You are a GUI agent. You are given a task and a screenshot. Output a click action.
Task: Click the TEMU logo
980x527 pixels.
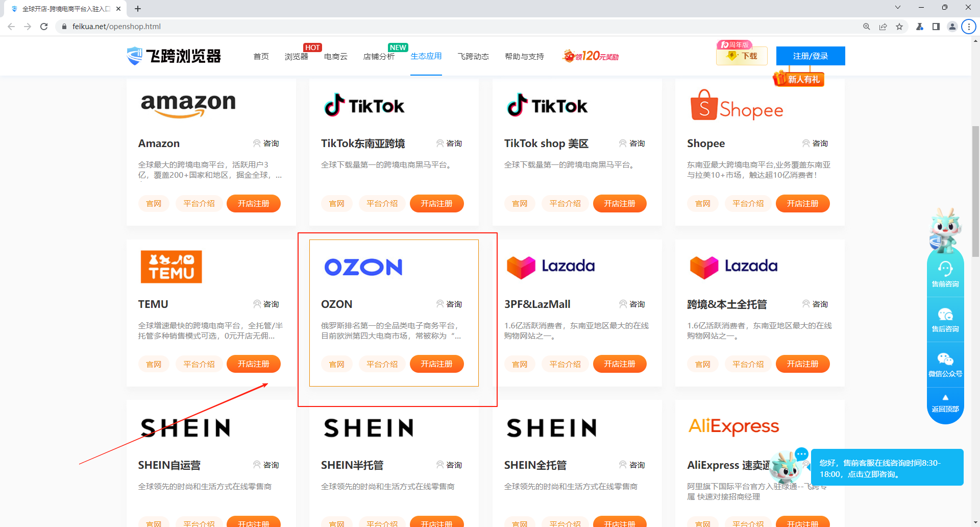point(171,267)
